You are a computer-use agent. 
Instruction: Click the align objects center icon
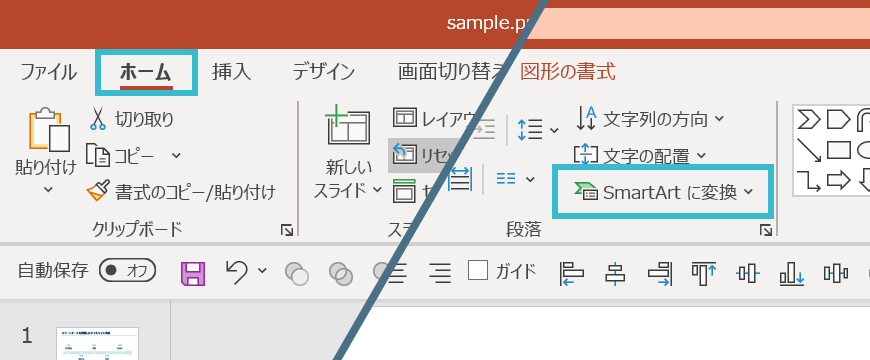tap(615, 273)
